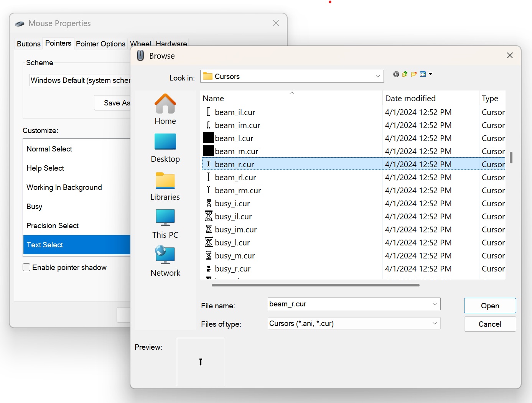
Task: Click the mouse icon in Browse title bar
Action: point(140,56)
